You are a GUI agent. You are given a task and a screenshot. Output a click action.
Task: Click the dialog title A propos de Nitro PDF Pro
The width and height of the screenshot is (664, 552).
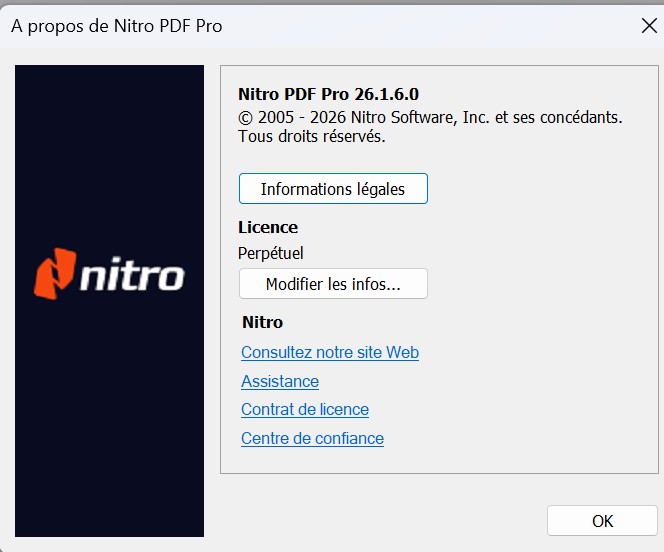click(116, 26)
